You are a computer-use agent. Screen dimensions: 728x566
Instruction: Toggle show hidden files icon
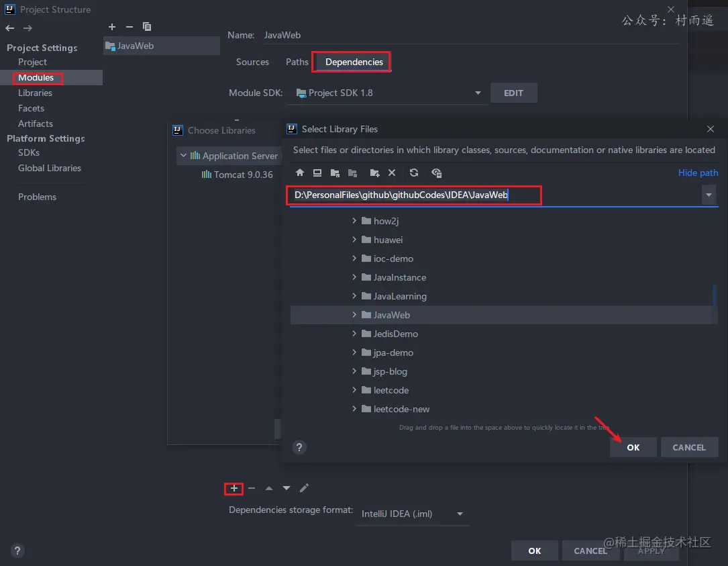coord(436,173)
